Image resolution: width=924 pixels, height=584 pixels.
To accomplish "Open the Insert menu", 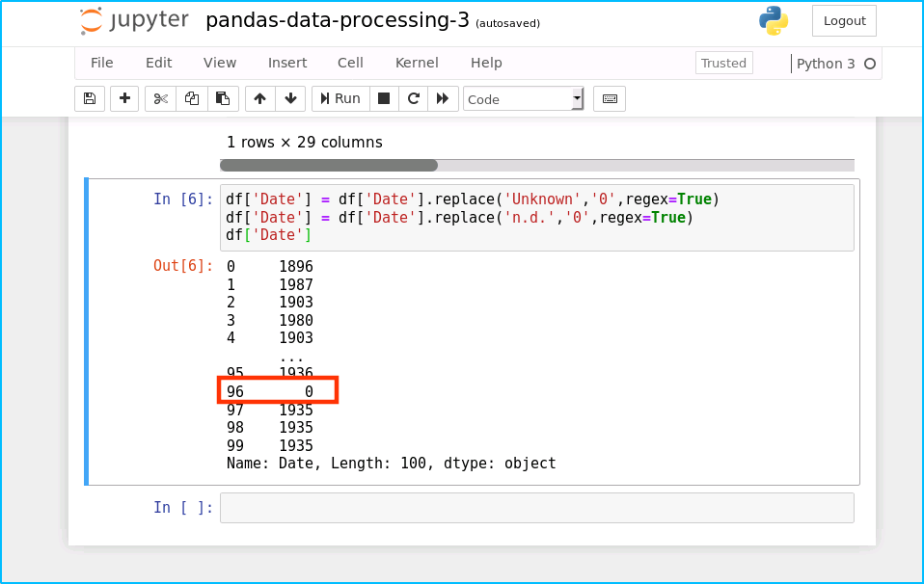I will tap(287, 63).
